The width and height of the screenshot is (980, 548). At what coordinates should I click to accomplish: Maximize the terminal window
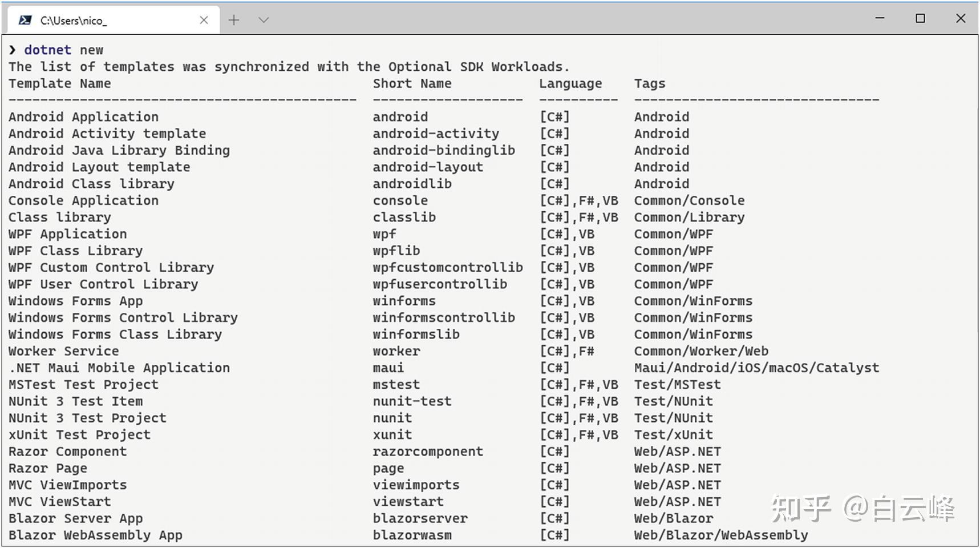click(x=920, y=18)
